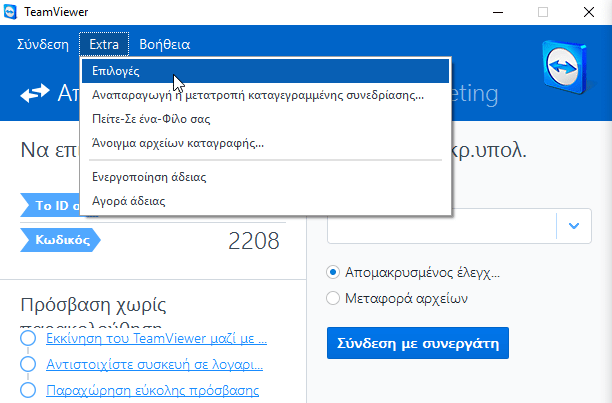Open Παραχώρηση εύκολης πρόσβασης link
The height and width of the screenshot is (403, 612).
click(153, 390)
